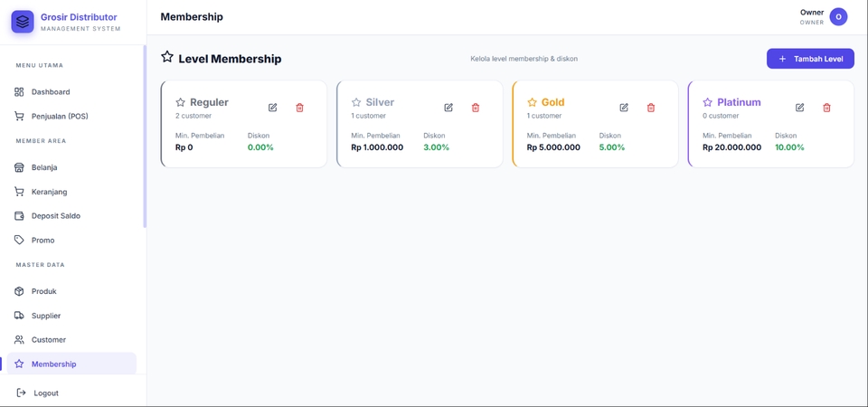Navigate to the Supplier page
The width and height of the screenshot is (868, 407).
click(71, 316)
